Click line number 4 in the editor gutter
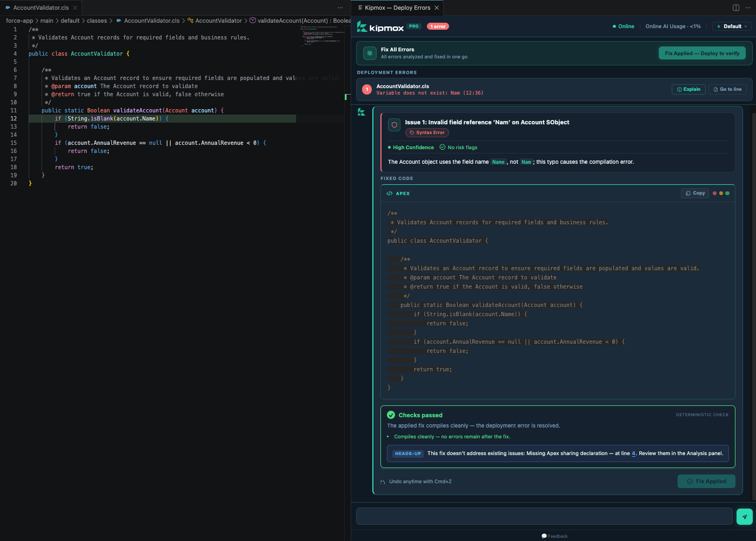The height and width of the screenshot is (541, 756). pyautogui.click(x=15, y=54)
